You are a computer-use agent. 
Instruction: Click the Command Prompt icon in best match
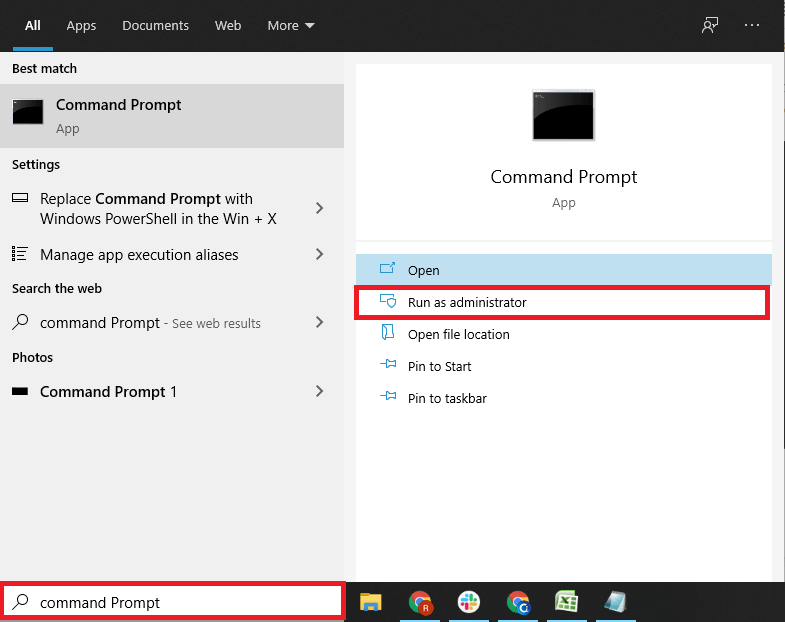28,112
